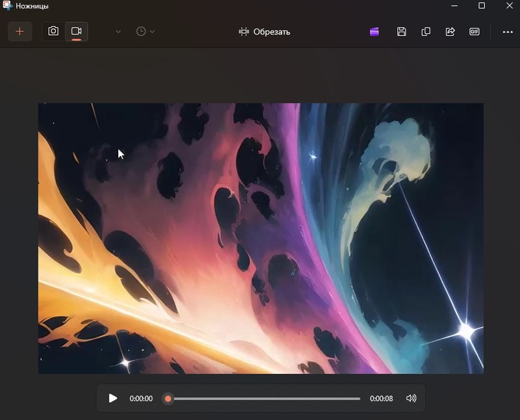Viewport: 520px width, 420px height.
Task: Share the recording
Action: (450, 31)
